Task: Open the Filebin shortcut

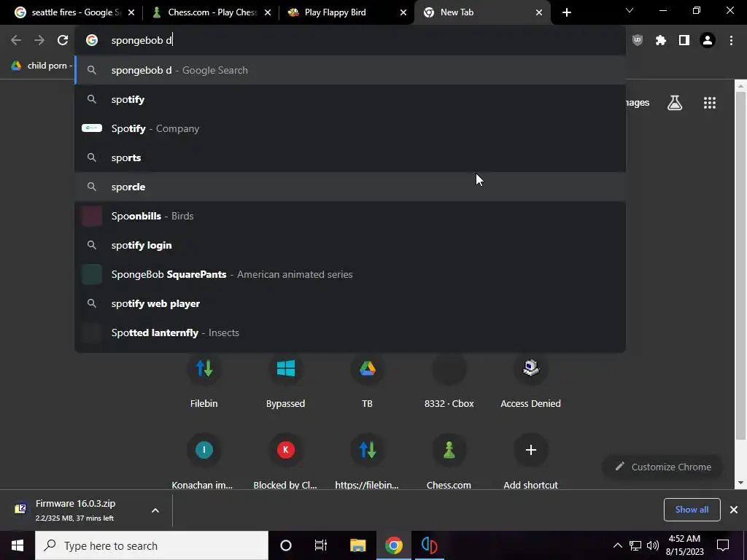Action: click(204, 381)
